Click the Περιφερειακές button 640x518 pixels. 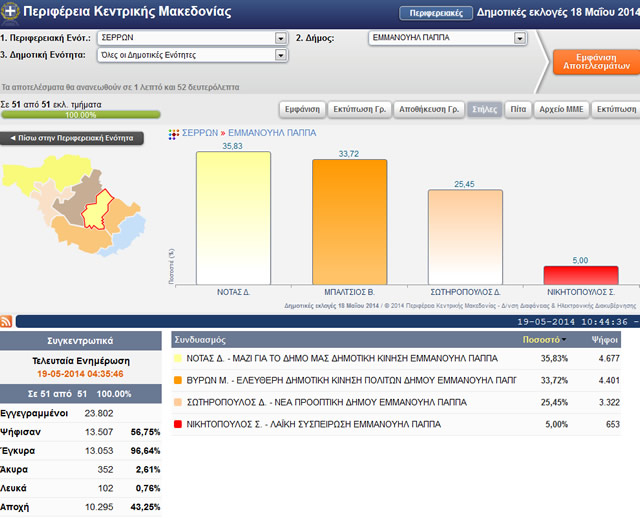coord(435,13)
